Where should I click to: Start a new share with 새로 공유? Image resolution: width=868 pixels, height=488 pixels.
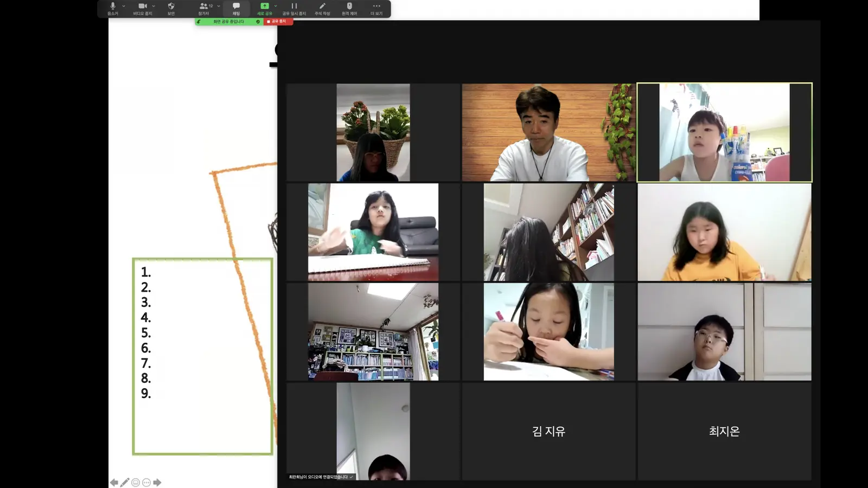click(265, 9)
